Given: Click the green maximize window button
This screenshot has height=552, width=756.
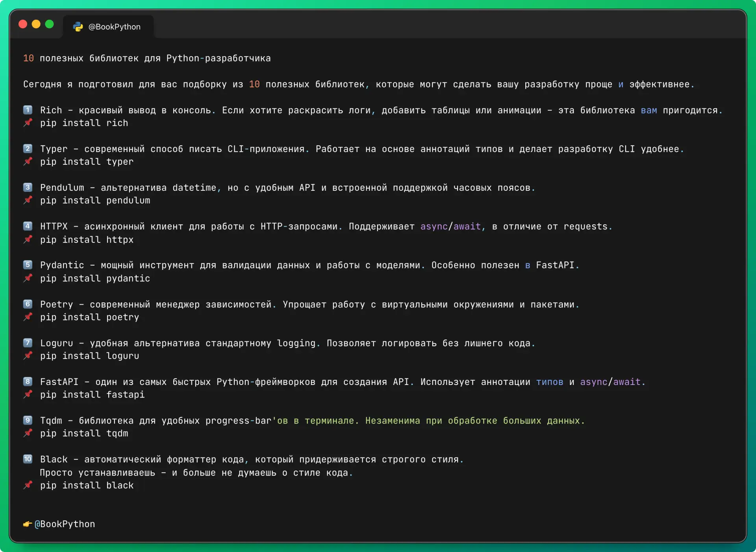Looking at the screenshot, I should 50,24.
